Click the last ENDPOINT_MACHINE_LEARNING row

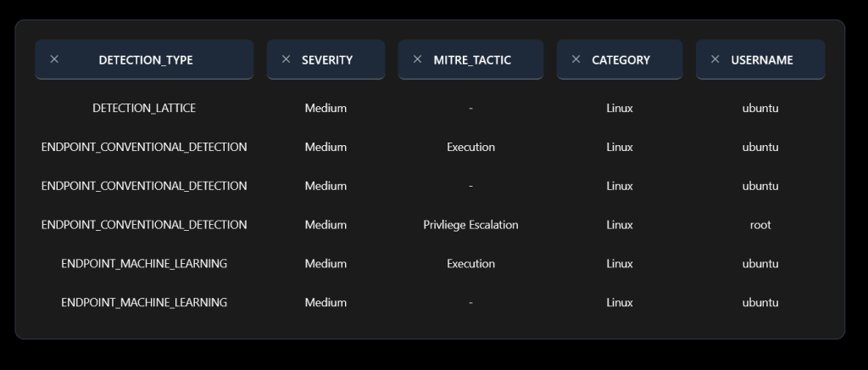pyautogui.click(x=144, y=302)
